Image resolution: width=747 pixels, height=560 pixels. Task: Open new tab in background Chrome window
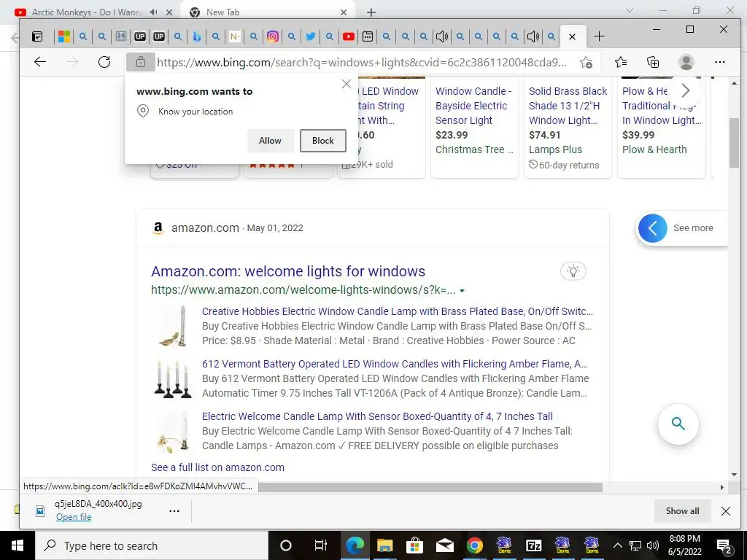click(371, 12)
